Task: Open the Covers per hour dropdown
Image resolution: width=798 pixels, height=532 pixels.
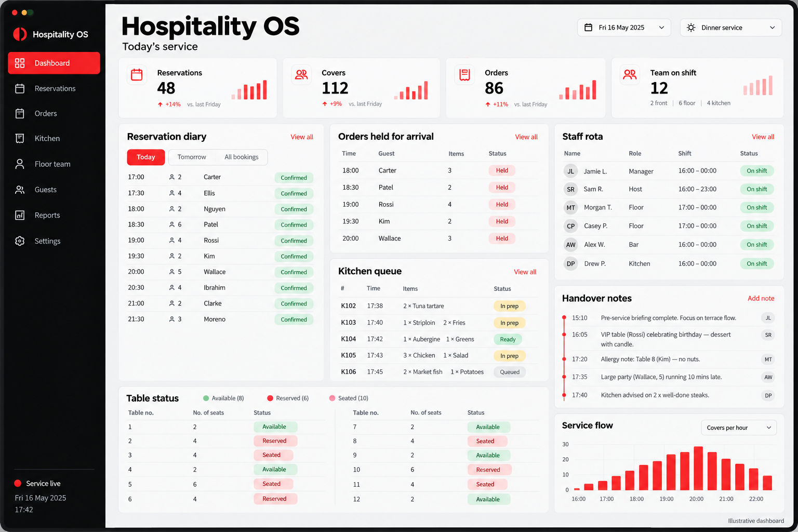Action: pyautogui.click(x=739, y=428)
